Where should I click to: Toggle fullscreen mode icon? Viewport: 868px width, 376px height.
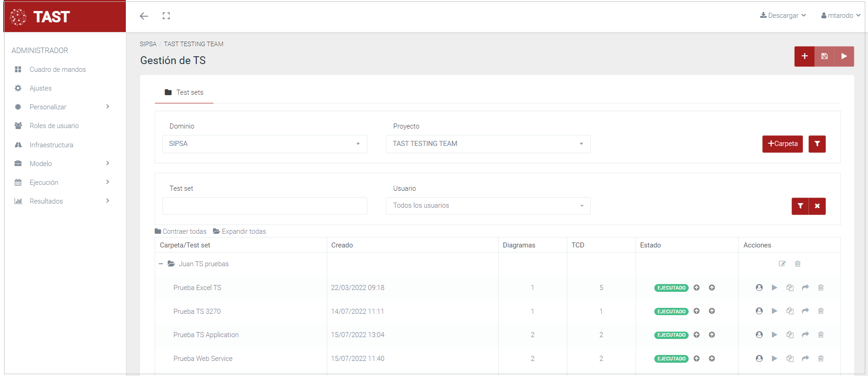(166, 16)
